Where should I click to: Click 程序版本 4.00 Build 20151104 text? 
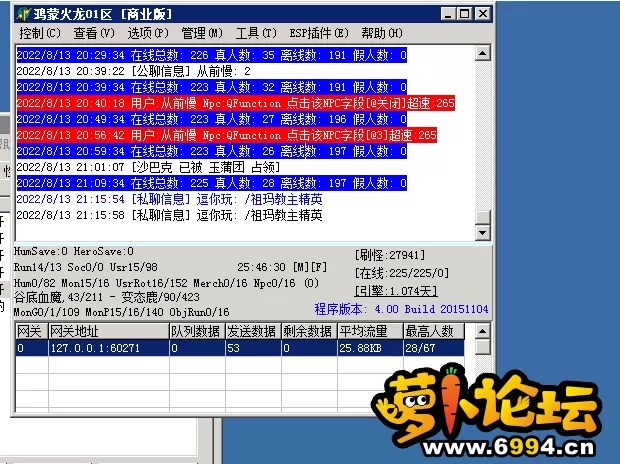coord(401,309)
